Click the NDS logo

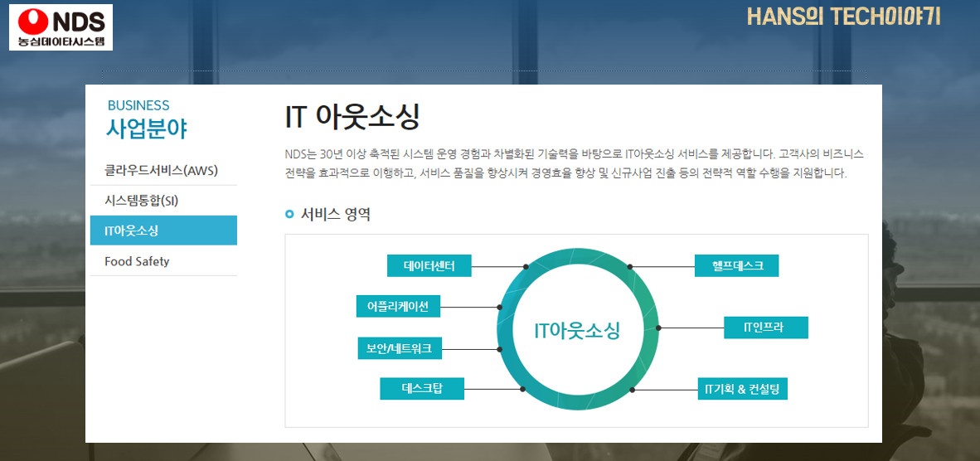[x=61, y=27]
